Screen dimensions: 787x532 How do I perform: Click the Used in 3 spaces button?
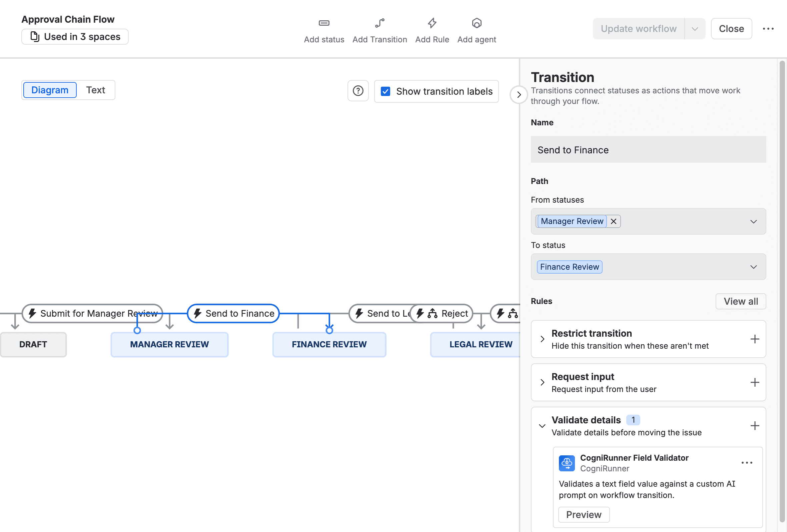(x=75, y=37)
